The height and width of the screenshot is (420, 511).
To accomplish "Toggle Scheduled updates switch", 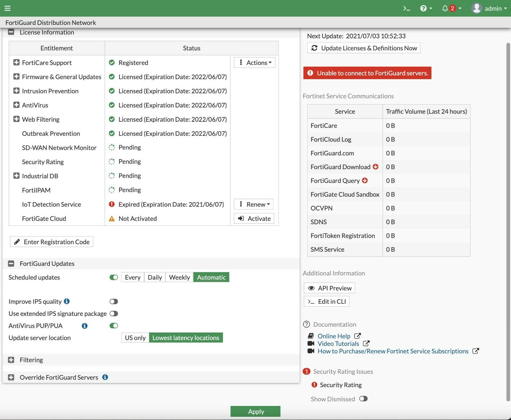I will click(x=114, y=277).
